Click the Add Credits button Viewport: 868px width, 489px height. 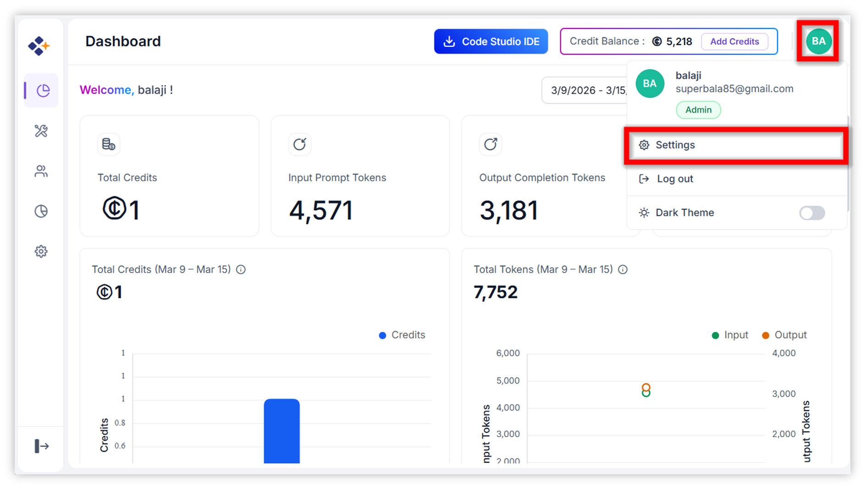pyautogui.click(x=734, y=41)
